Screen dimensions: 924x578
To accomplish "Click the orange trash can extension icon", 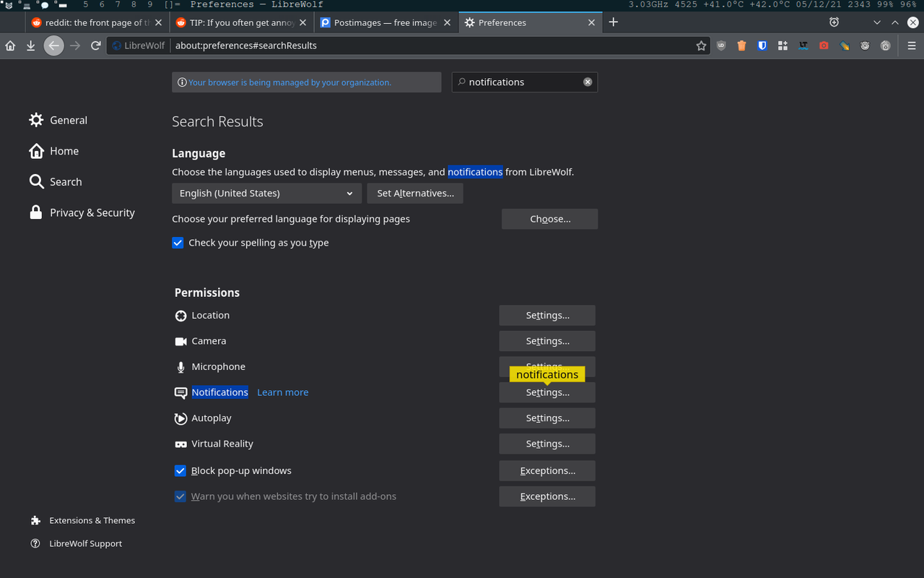I will pos(741,46).
